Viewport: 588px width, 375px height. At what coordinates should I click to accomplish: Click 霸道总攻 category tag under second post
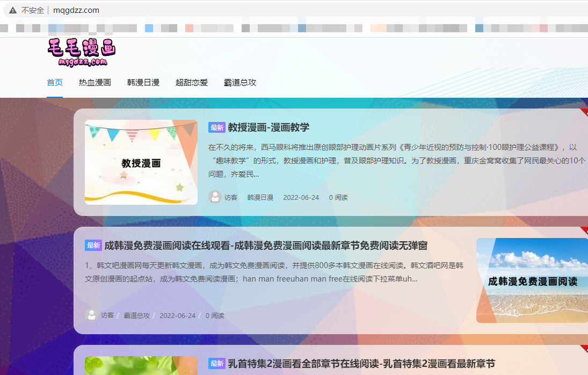coord(136,316)
